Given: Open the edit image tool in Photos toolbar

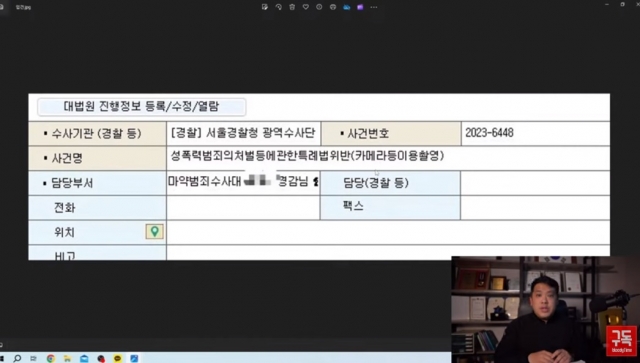Looking at the screenshot, I should pyautogui.click(x=265, y=7).
